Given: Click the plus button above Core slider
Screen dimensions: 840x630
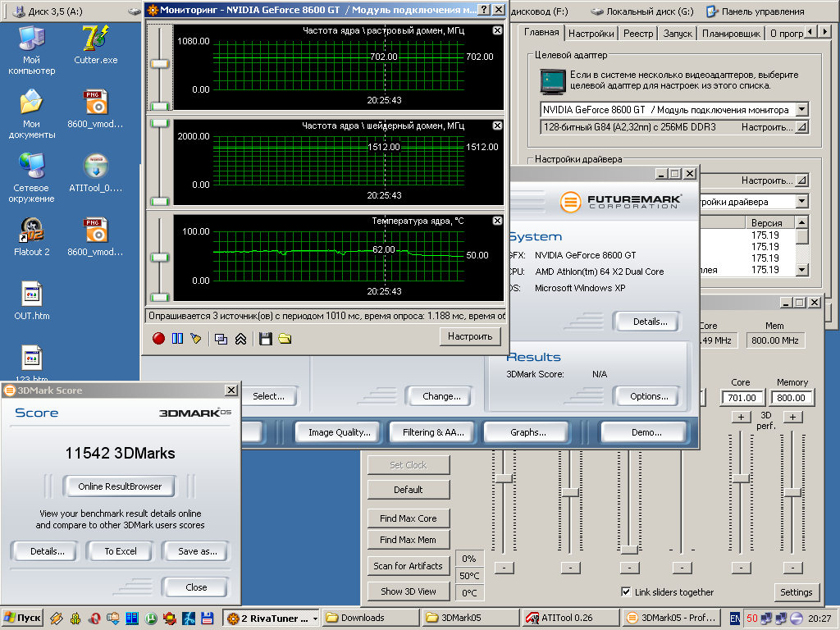Looking at the screenshot, I should 742,417.
